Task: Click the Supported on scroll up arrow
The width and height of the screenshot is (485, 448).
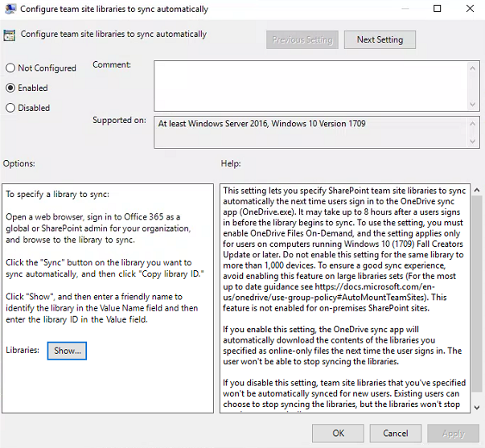Action: point(473,124)
